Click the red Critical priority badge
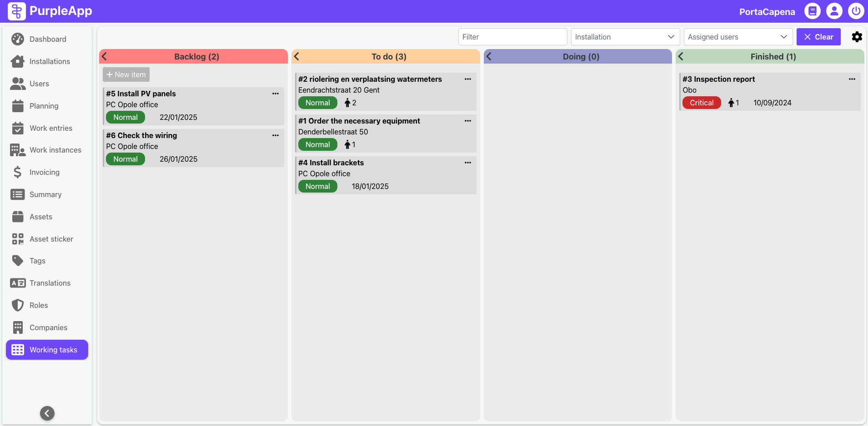 701,103
